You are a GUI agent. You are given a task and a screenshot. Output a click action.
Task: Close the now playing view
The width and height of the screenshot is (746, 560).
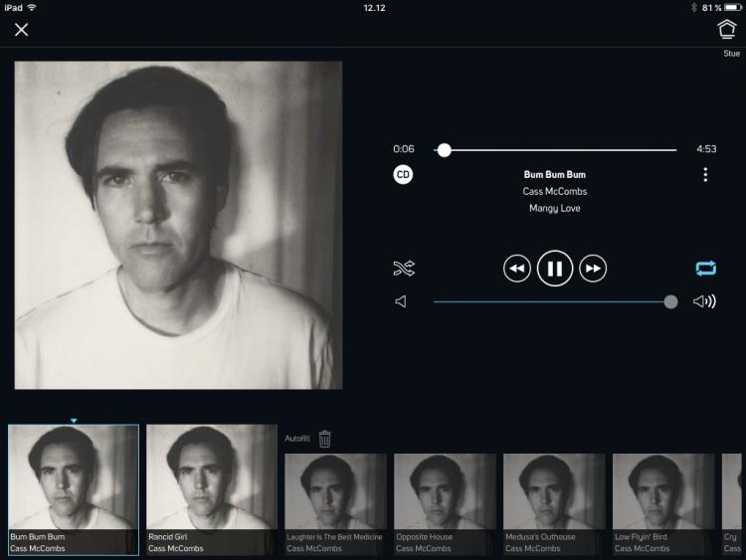21,30
